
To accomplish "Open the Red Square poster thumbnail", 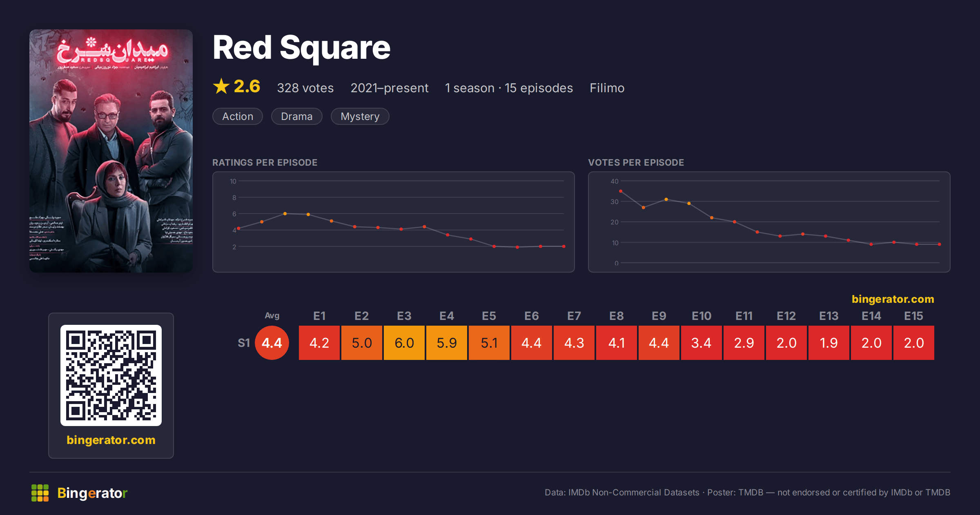I will 111,151.
